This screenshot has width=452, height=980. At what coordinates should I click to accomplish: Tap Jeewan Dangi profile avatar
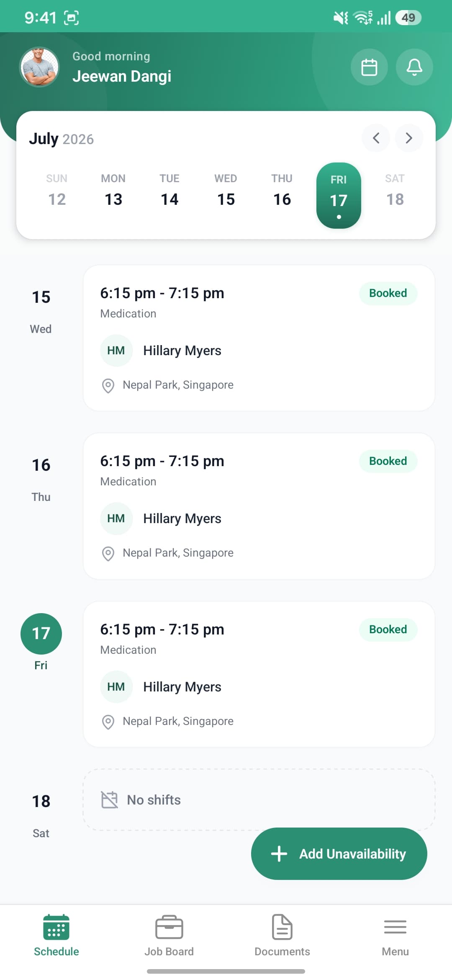(x=39, y=67)
